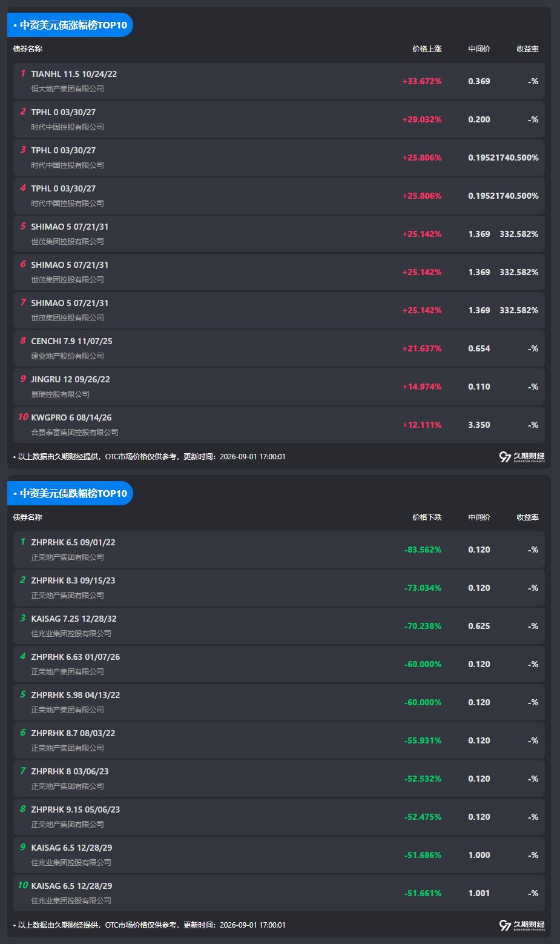Click the 0.625 mid price value
Screen dimensions: 560x944
coord(479,626)
